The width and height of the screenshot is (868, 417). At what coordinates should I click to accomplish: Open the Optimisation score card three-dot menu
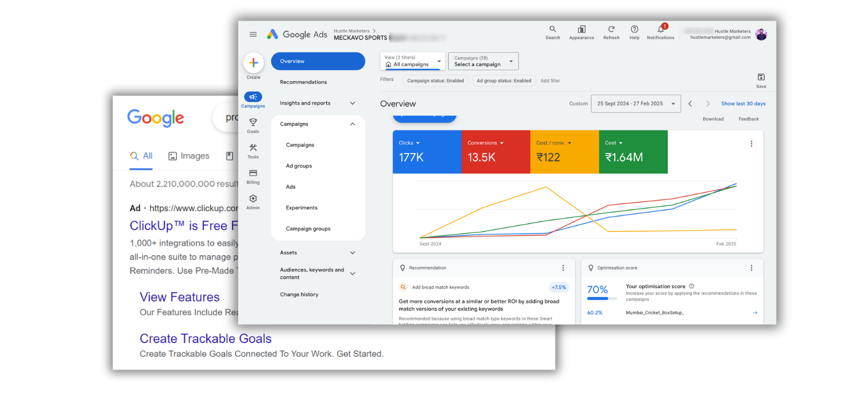(751, 268)
